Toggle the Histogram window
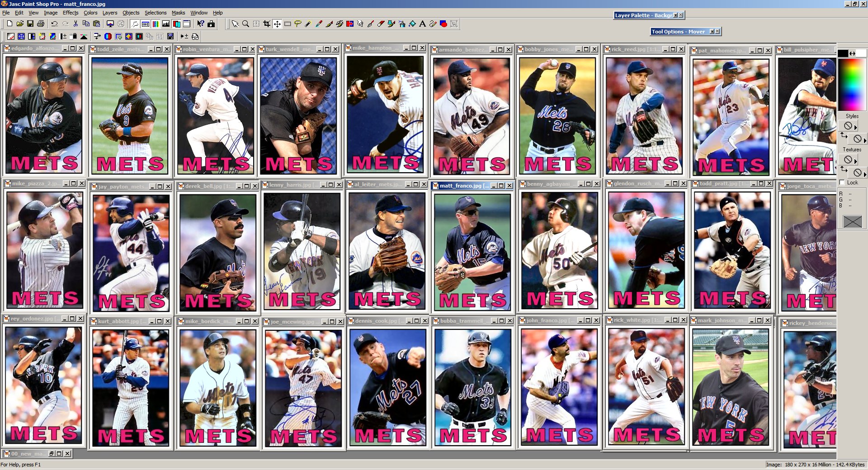The image size is (868, 470). [166, 23]
